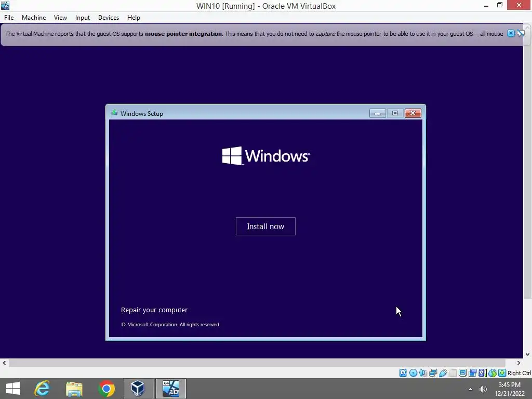532x399 pixels.
Task: Click the keyboard capture arrow icon
Action: coord(502,373)
